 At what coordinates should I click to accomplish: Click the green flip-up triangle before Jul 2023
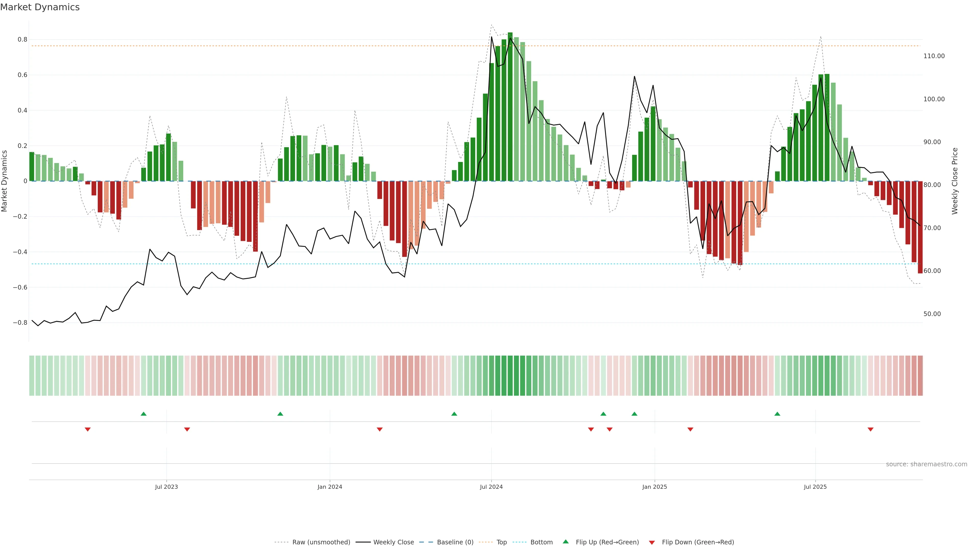click(143, 414)
